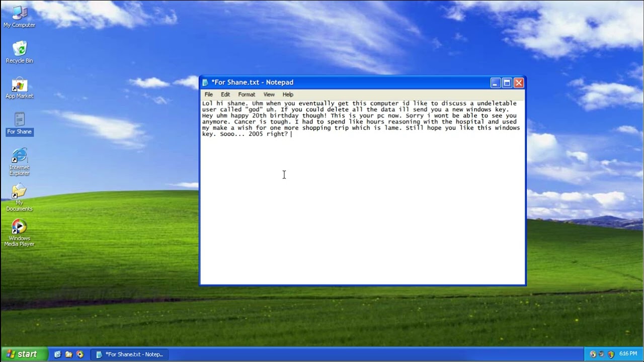644x362 pixels.
Task: Click the Internet Explorer quick launch icon
Action: point(57,354)
